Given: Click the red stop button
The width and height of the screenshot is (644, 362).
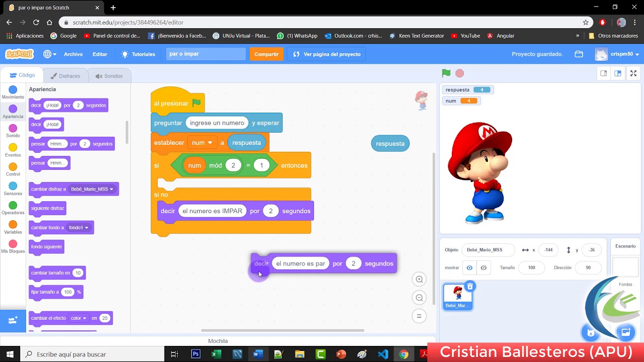Looking at the screenshot, I should [459, 73].
